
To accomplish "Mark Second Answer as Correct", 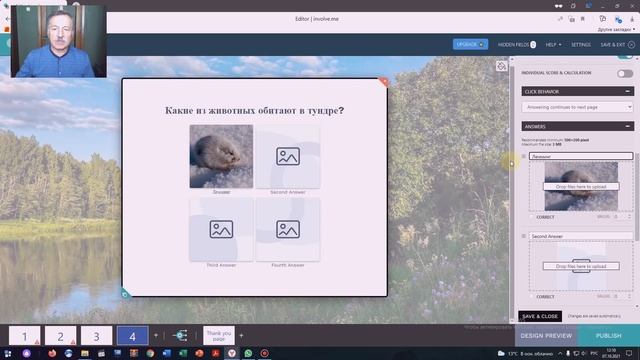I will 532,297.
